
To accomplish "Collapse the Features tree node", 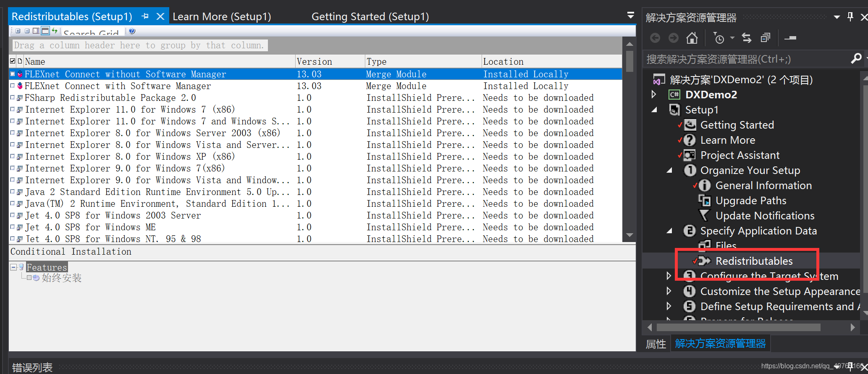I will [13, 267].
